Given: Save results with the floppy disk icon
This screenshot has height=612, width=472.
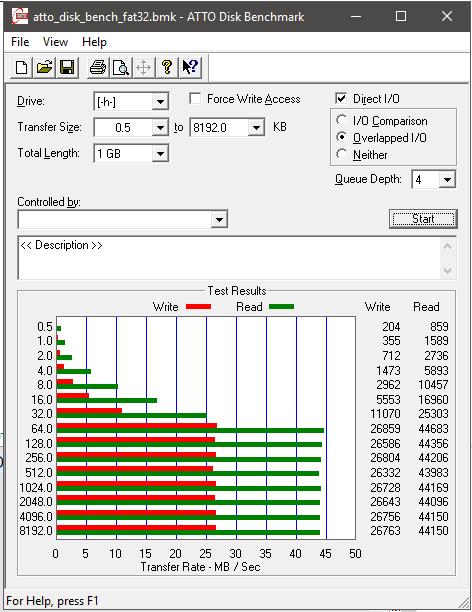Looking at the screenshot, I should click(x=67, y=68).
